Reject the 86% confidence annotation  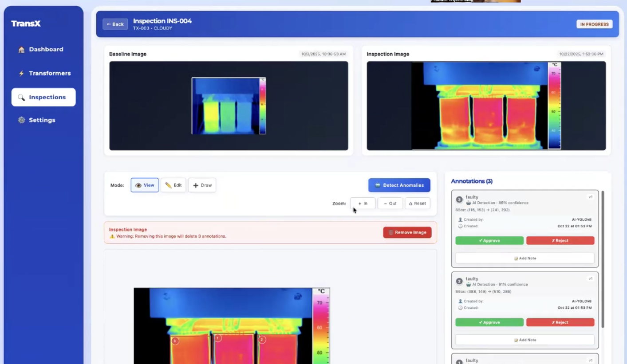coord(560,241)
